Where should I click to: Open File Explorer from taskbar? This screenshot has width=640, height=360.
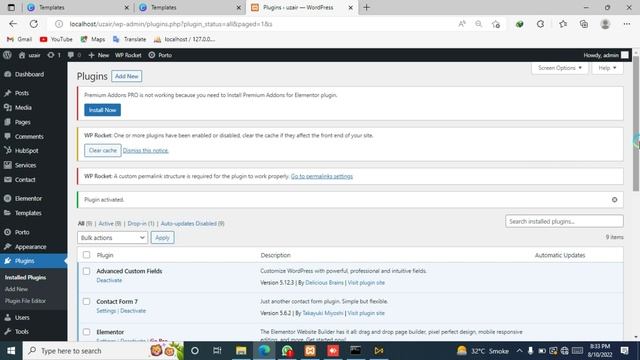coord(241,351)
